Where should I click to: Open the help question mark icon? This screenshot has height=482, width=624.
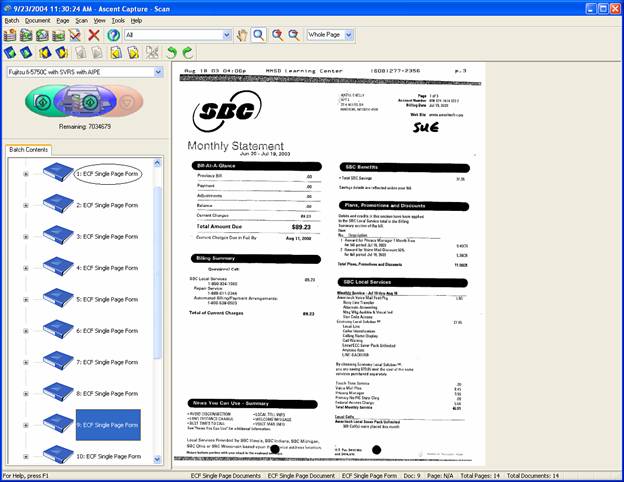pyautogui.click(x=113, y=35)
